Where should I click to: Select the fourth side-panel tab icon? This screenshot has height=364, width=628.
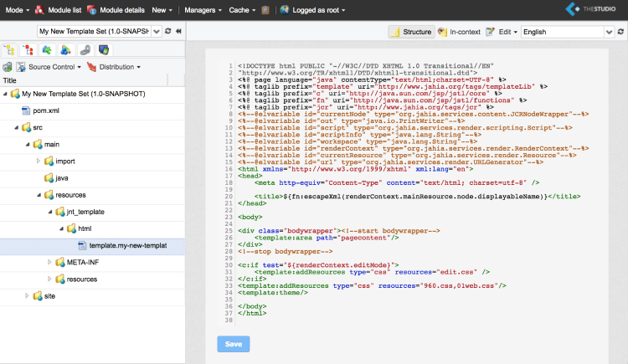pos(65,50)
